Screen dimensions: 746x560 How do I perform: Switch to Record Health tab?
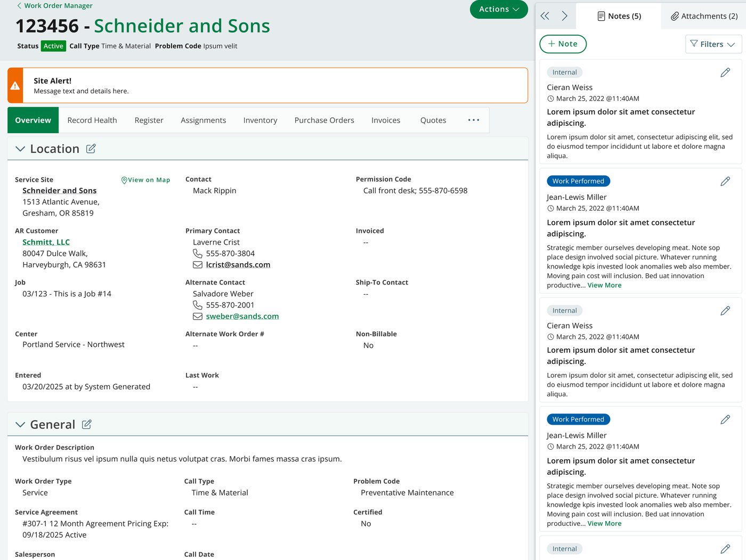pos(92,120)
